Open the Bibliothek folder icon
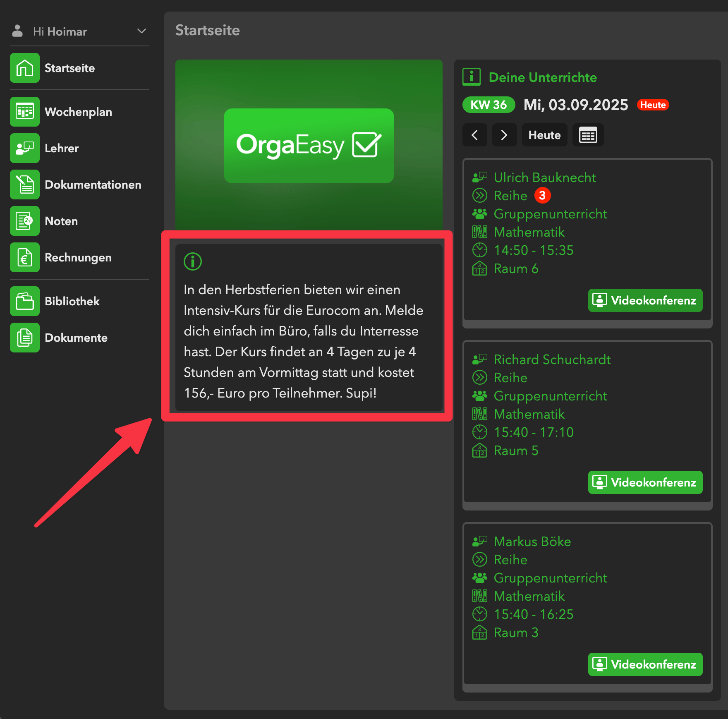Viewport: 728px width, 719px height. pos(25,301)
